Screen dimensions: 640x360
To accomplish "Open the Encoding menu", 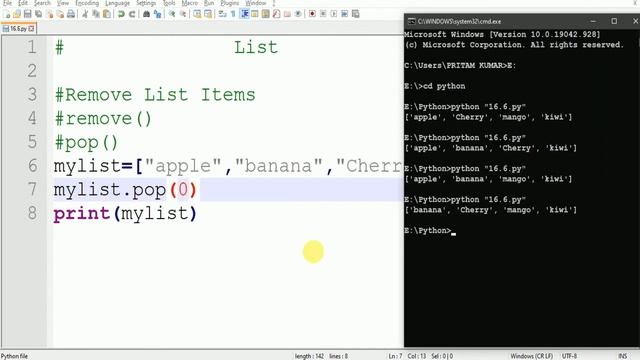I will 87,3.
